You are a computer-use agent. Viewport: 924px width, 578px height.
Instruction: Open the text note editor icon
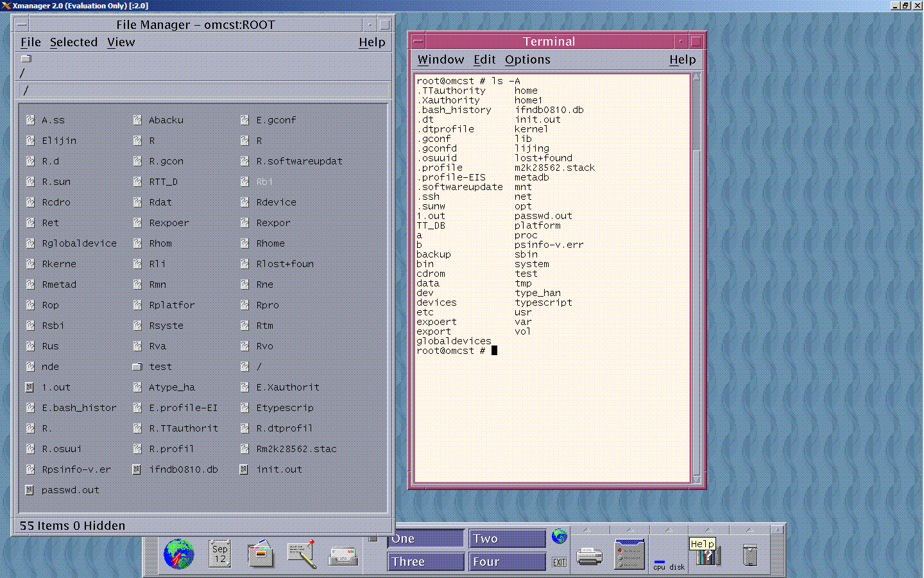pos(302,553)
